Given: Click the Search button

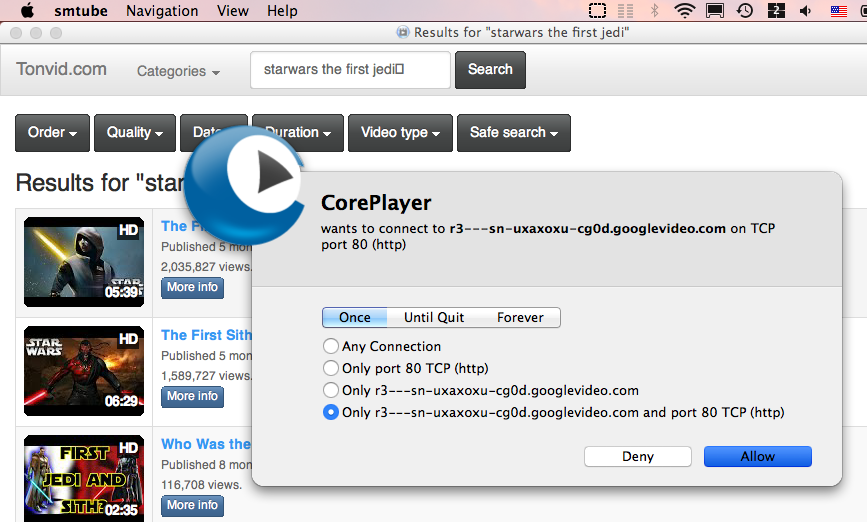Looking at the screenshot, I should tap(490, 70).
